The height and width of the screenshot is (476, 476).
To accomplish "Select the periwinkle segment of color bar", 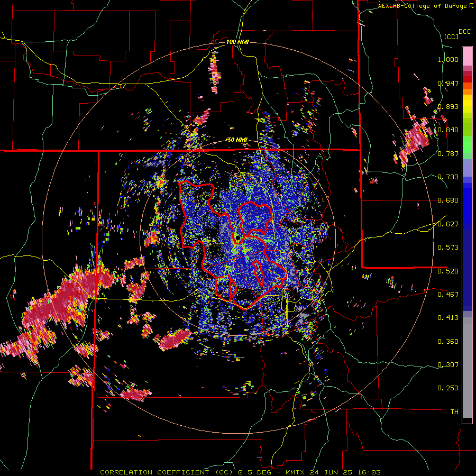I will click(467, 168).
